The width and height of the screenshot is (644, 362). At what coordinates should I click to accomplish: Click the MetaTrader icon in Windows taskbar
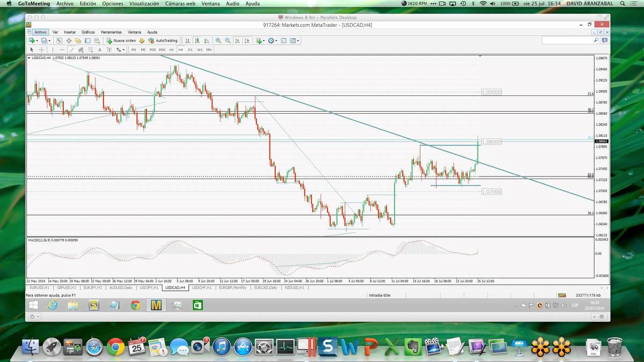(156, 305)
